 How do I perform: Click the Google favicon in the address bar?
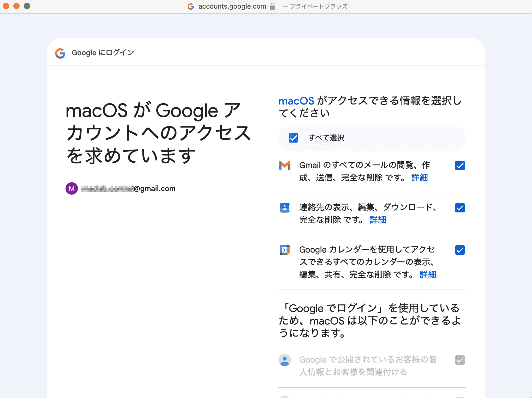click(191, 7)
